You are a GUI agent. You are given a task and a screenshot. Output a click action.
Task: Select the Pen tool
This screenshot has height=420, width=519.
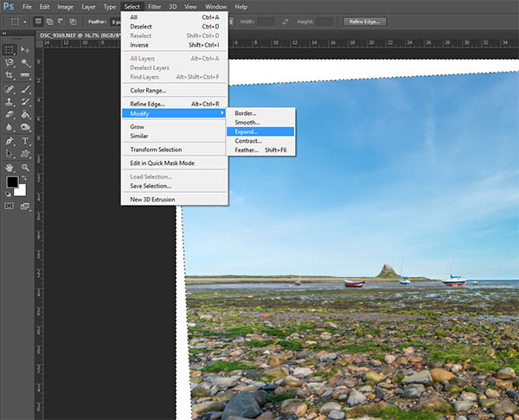10,141
